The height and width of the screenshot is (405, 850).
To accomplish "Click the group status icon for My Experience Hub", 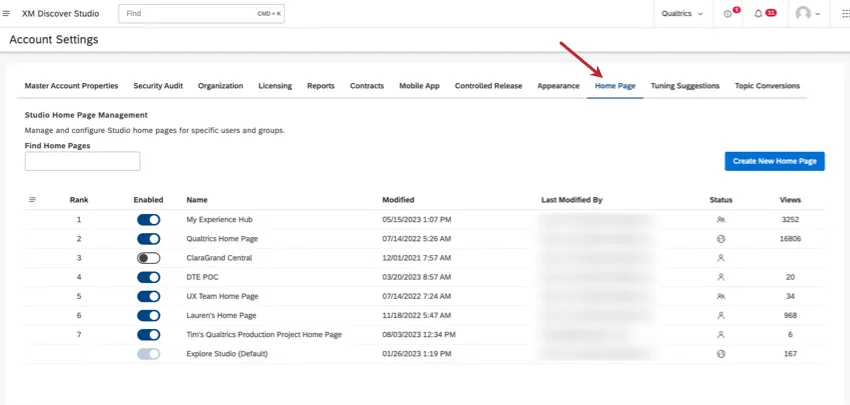I will (720, 219).
